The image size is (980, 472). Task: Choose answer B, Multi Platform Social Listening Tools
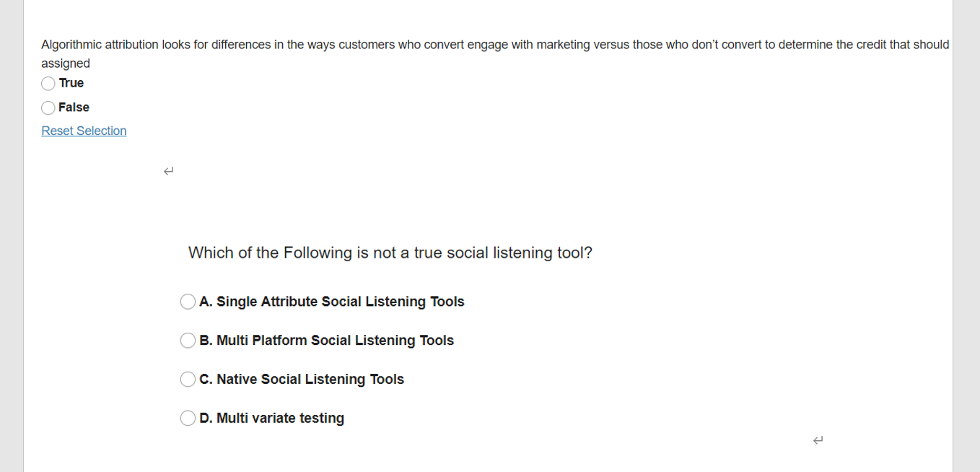(188, 340)
